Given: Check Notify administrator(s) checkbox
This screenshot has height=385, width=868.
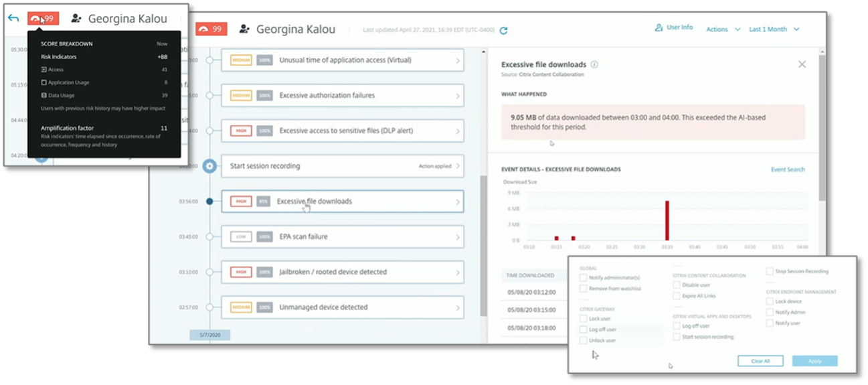Looking at the screenshot, I should click(x=584, y=277).
